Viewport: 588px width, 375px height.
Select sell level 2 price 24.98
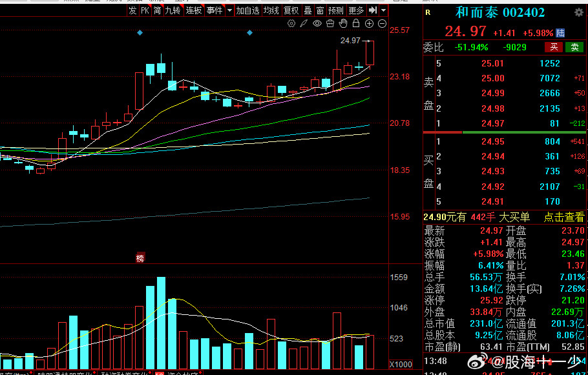click(x=492, y=108)
